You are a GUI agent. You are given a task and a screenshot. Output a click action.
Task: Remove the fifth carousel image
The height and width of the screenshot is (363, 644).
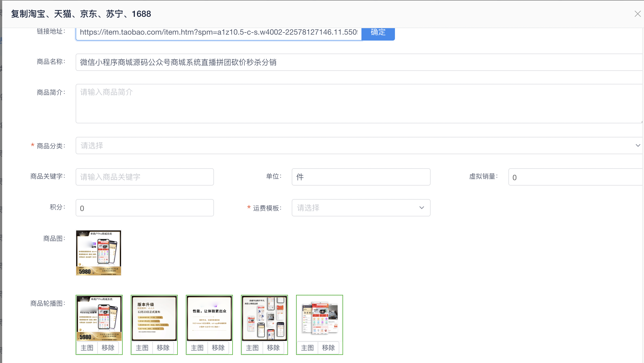pos(328,348)
